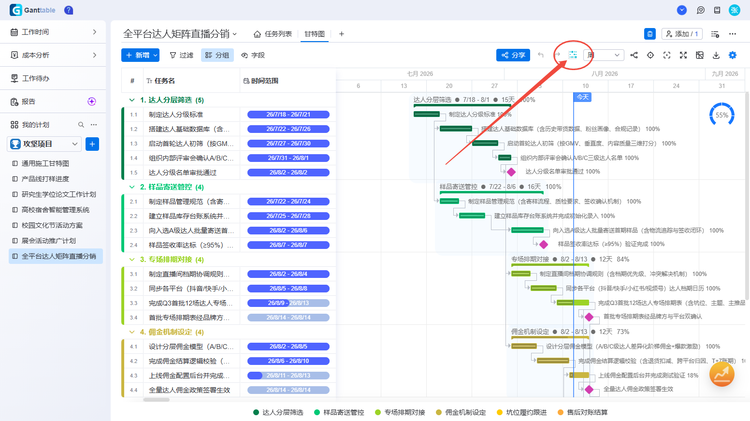Click the blue lock icon beside 添加
This screenshot has width=750, height=421.
[650, 34]
